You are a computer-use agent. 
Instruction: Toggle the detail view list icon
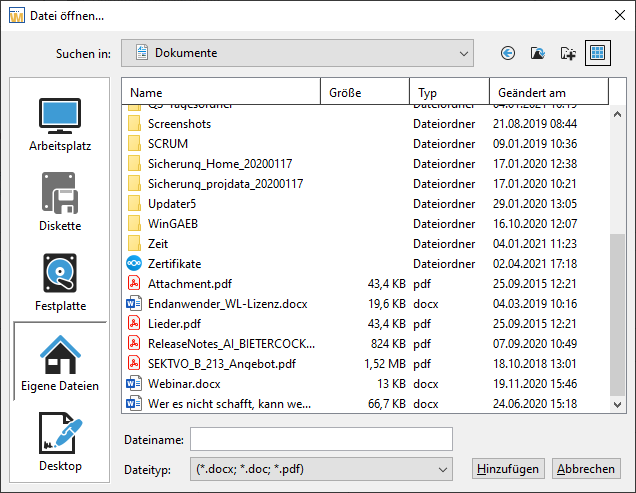coord(599,53)
